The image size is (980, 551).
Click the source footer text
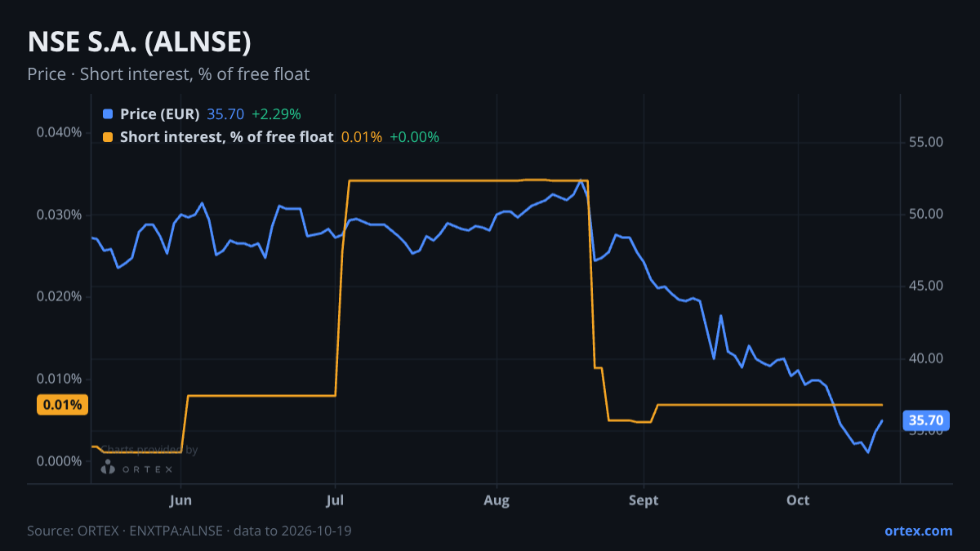189,531
